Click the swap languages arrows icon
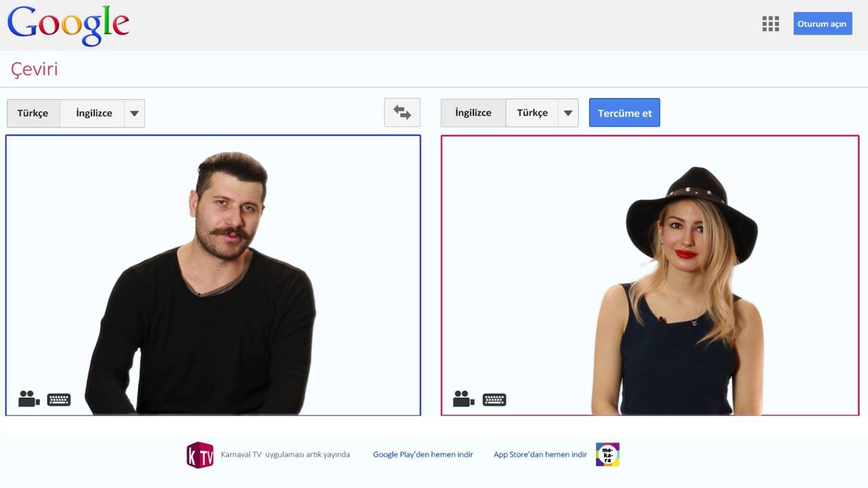This screenshot has width=868, height=488. click(x=402, y=113)
